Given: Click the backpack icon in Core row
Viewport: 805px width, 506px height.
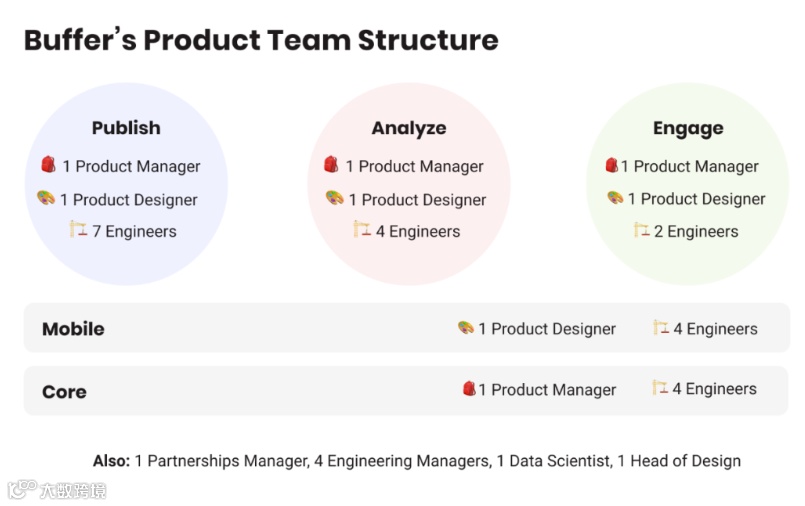Looking at the screenshot, I should 469,388.
